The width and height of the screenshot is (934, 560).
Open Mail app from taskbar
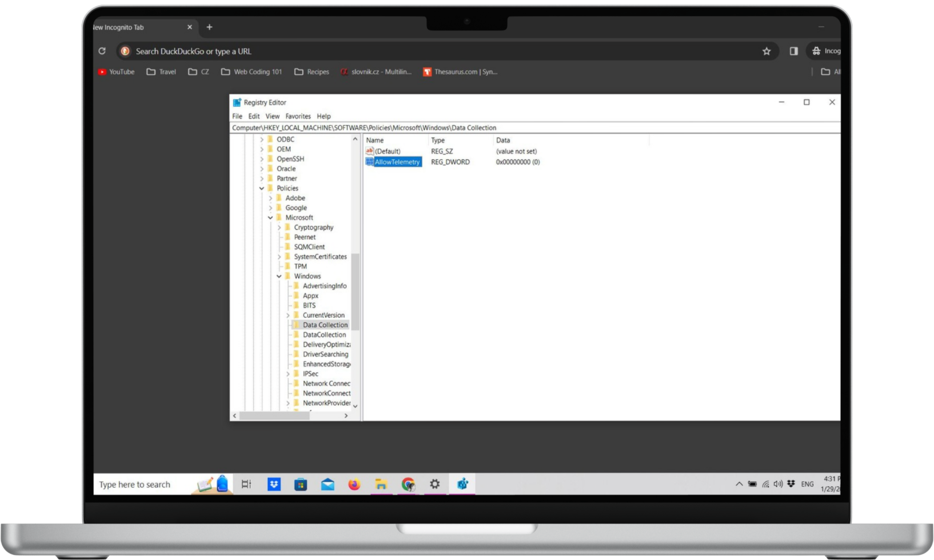327,484
